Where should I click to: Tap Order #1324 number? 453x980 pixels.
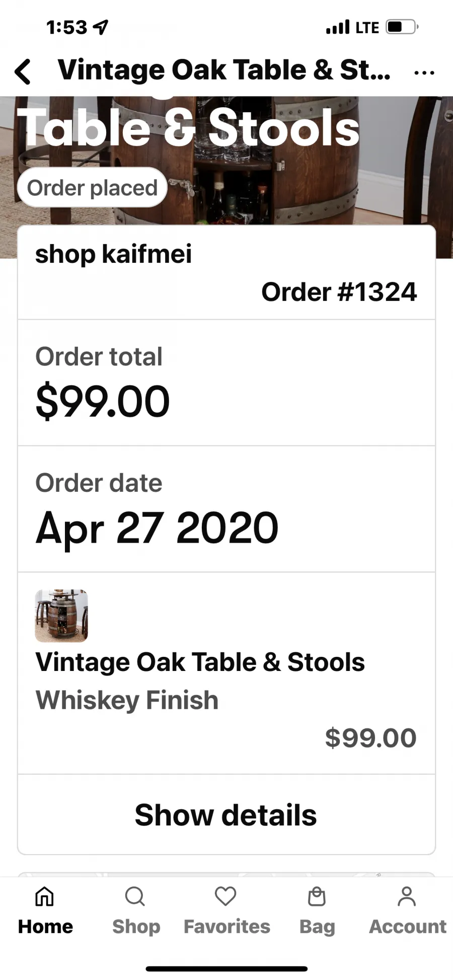pos(339,292)
